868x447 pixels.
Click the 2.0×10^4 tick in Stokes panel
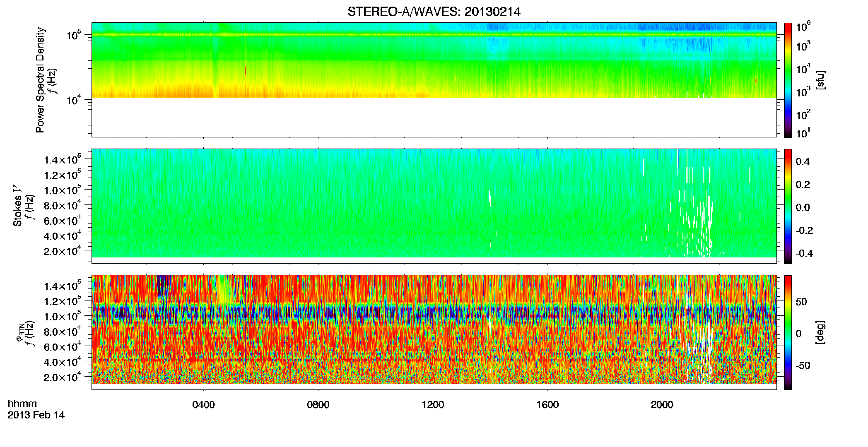[x=63, y=251]
